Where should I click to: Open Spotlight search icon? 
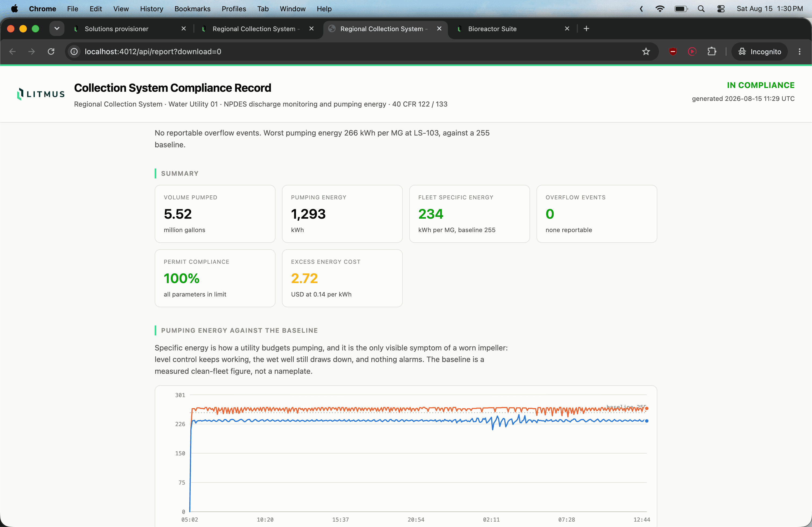click(x=701, y=9)
